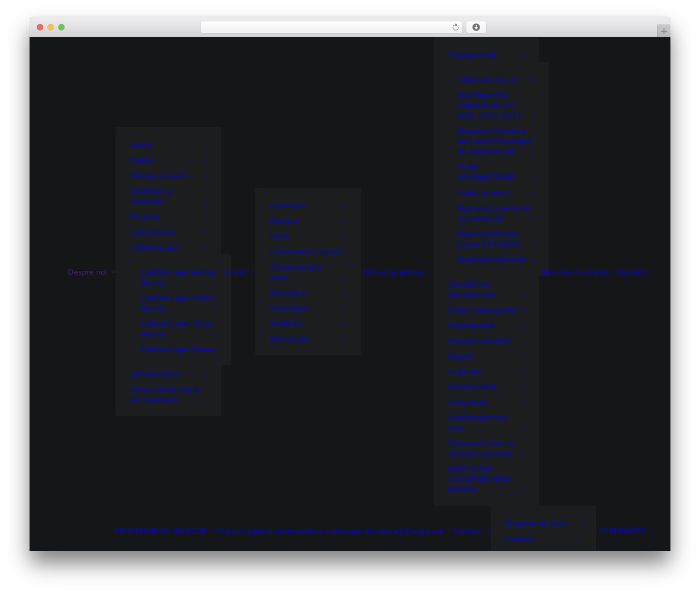This screenshot has width=700, height=593.
Task: Open the Noutăți menu item
Action: (632, 272)
